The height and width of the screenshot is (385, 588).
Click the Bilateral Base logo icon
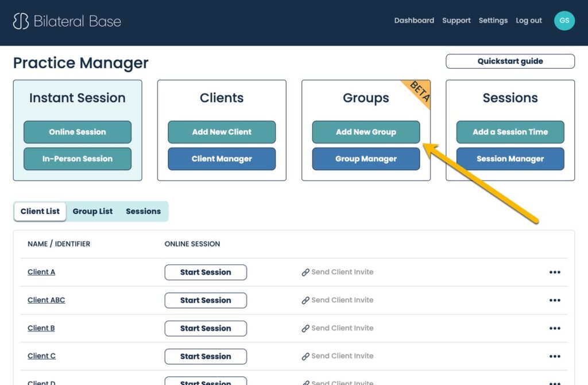tap(21, 21)
